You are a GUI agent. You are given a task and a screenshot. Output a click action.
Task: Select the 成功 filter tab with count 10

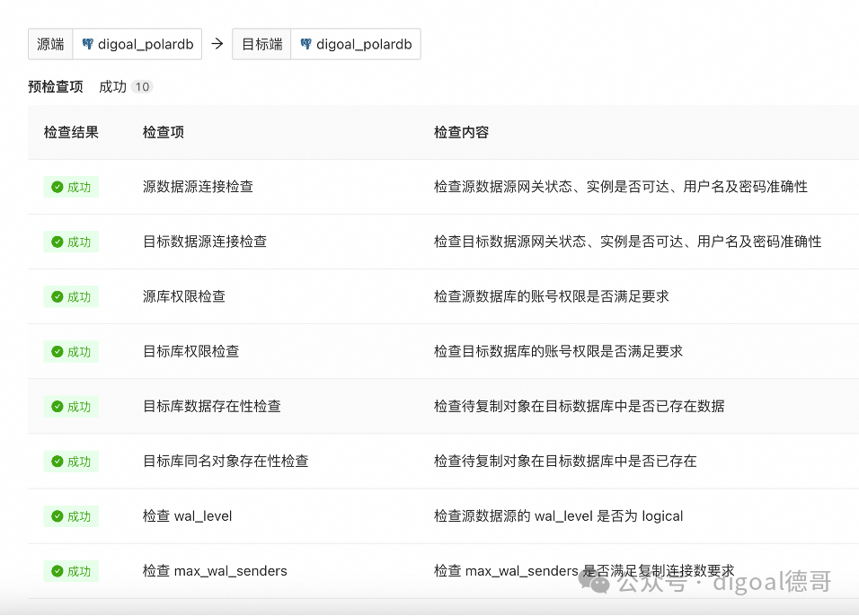click(126, 86)
